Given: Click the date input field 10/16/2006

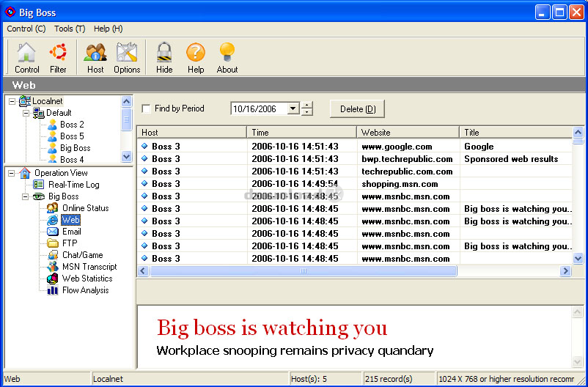Looking at the screenshot, I should (259, 108).
